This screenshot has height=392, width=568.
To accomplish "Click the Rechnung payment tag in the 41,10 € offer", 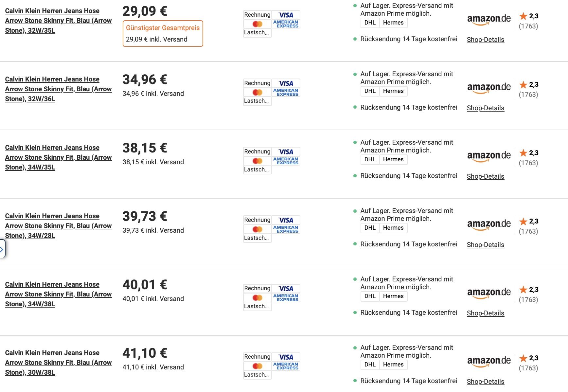I will click(x=257, y=357).
